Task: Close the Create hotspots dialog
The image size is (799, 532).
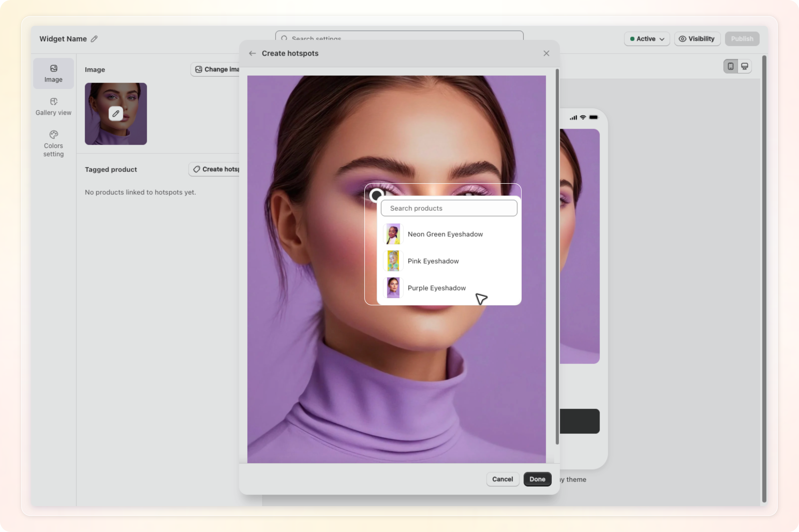Action: [x=546, y=53]
